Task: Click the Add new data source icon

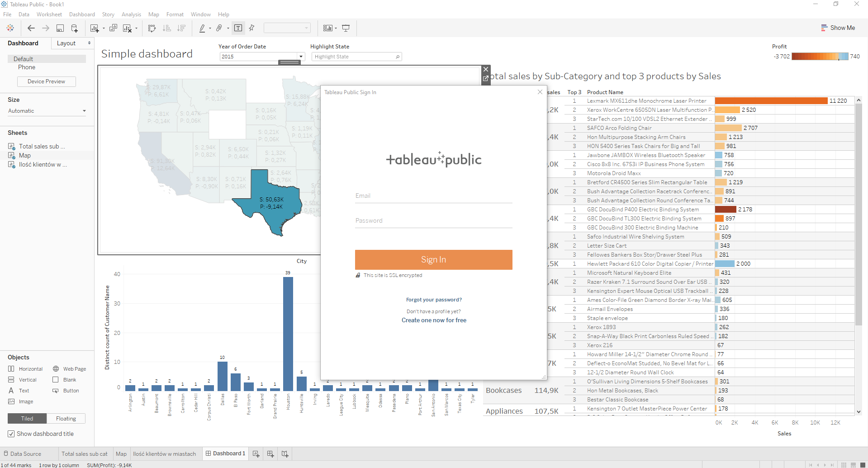Action: click(75, 28)
